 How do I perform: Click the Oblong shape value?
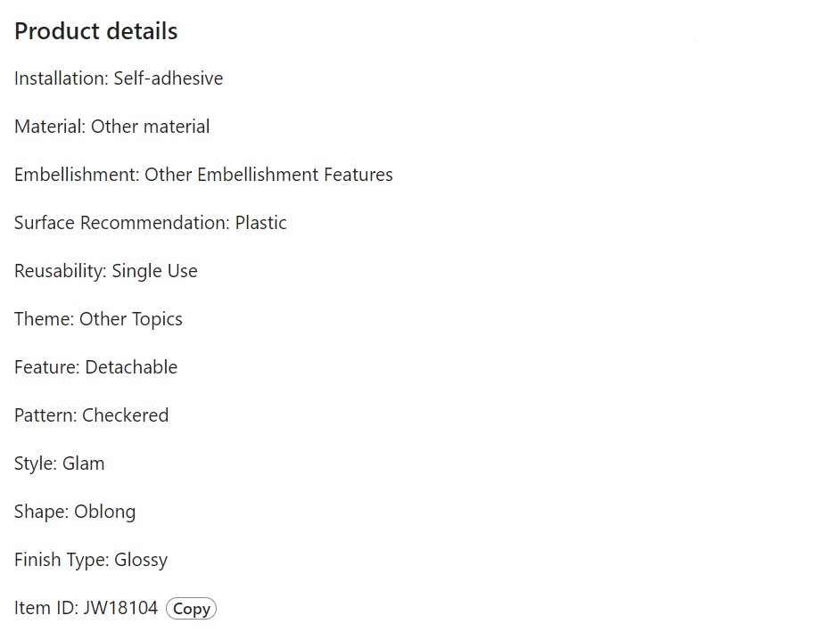coord(105,512)
